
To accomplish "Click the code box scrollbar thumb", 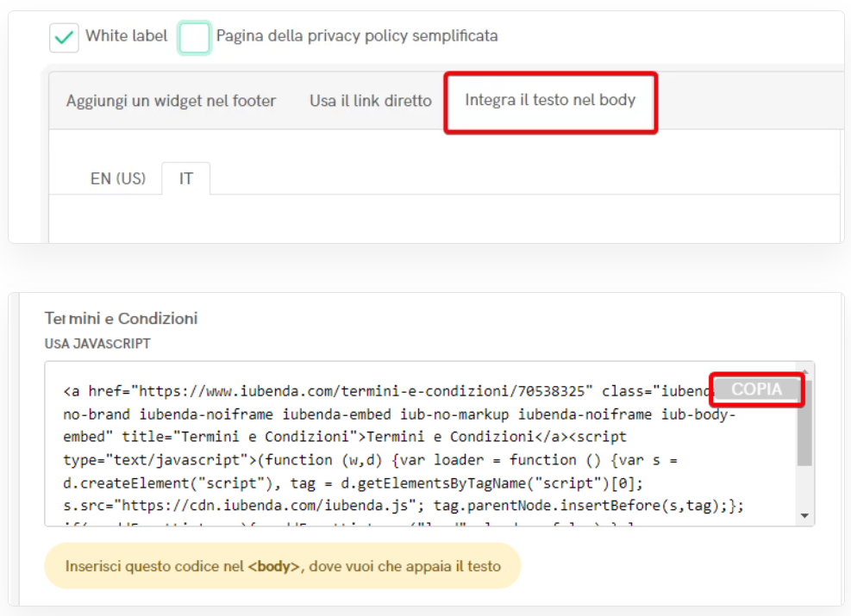I will 804,423.
